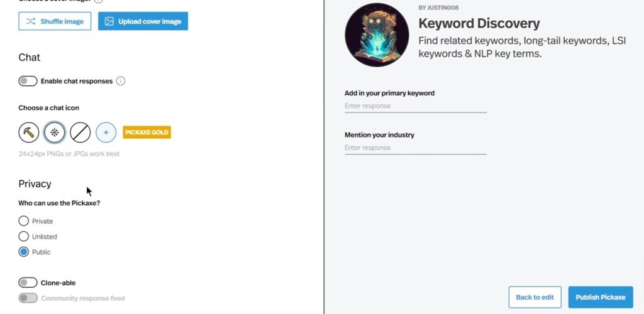Select the pickaxe chat icon
The width and height of the screenshot is (644, 314).
[x=29, y=133]
